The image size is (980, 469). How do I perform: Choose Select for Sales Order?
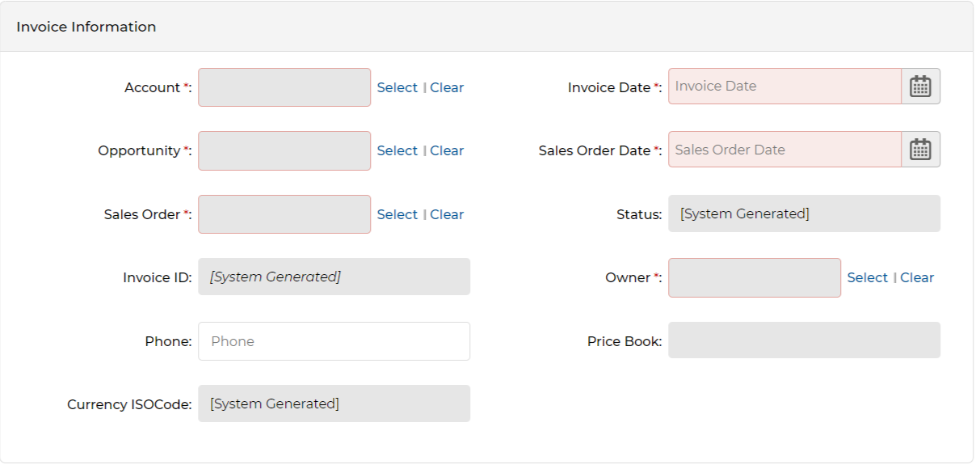click(397, 214)
